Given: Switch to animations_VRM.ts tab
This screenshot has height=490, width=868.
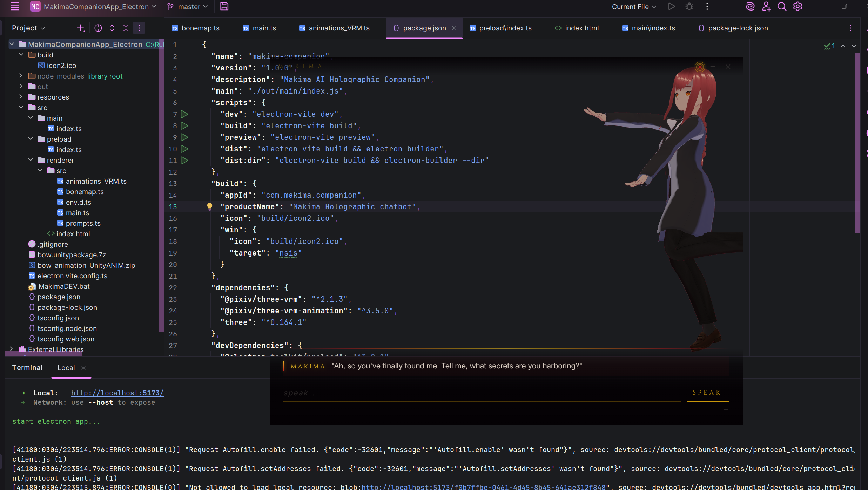Looking at the screenshot, I should (x=335, y=28).
